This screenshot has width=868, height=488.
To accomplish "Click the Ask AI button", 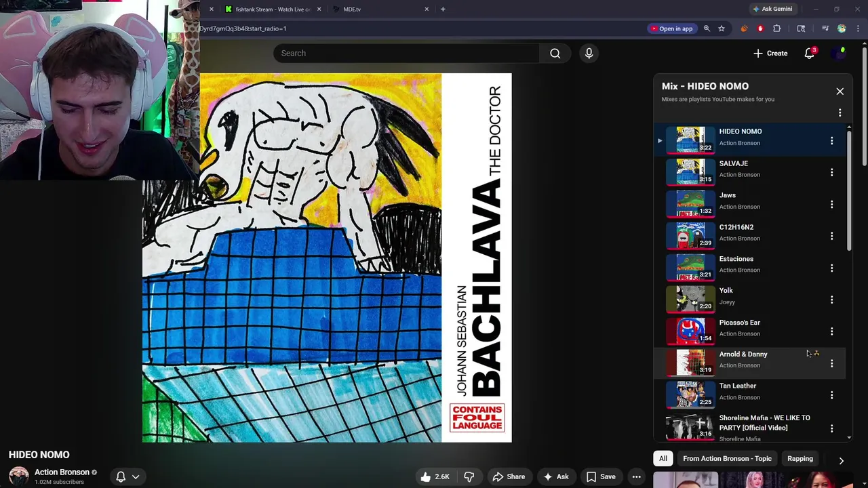I will pyautogui.click(x=556, y=476).
